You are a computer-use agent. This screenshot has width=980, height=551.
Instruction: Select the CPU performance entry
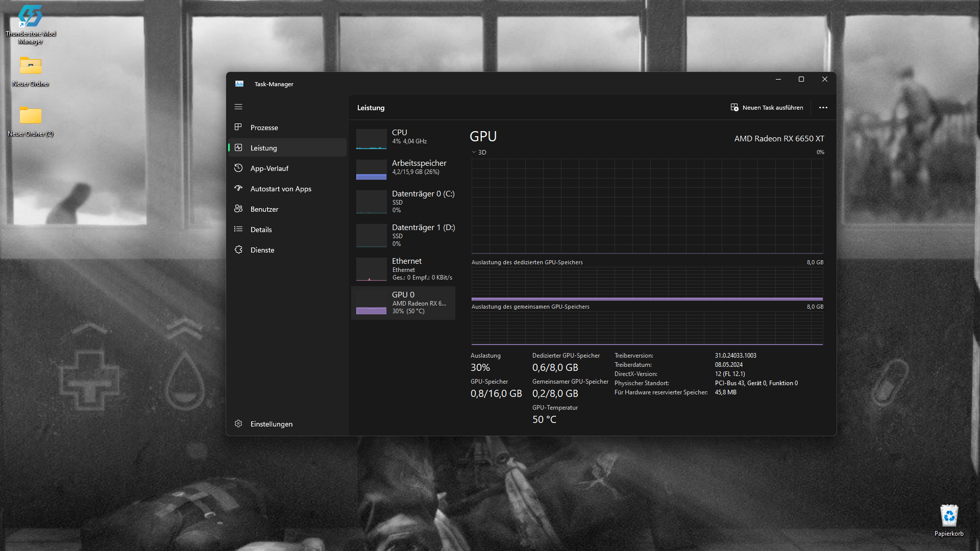pyautogui.click(x=403, y=138)
